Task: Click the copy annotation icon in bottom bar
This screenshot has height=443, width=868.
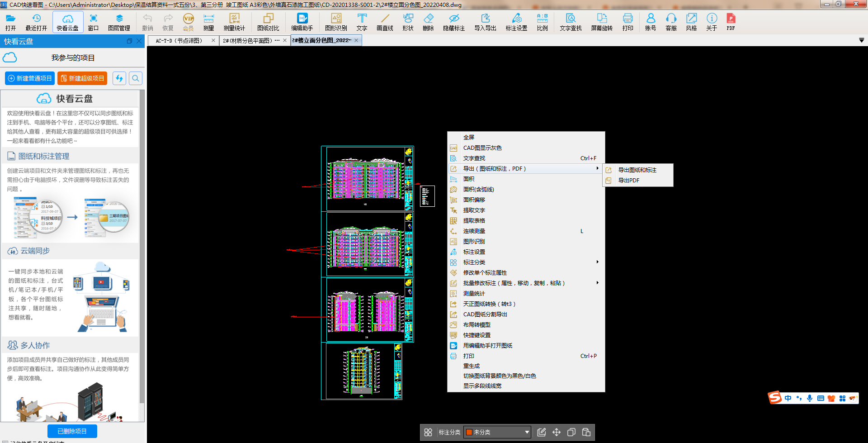Action: coord(571,432)
